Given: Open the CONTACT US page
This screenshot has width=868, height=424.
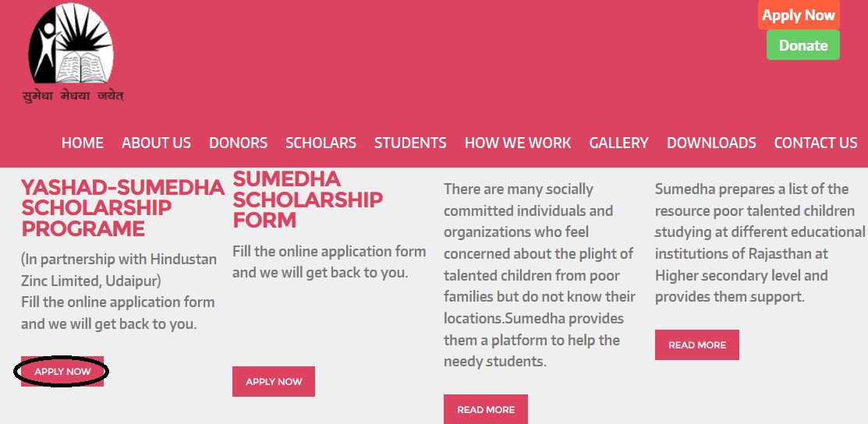Looking at the screenshot, I should (816, 143).
